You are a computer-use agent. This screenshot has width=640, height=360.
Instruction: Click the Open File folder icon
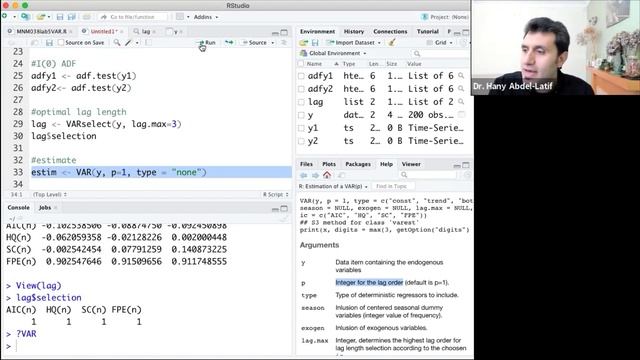click(x=40, y=17)
